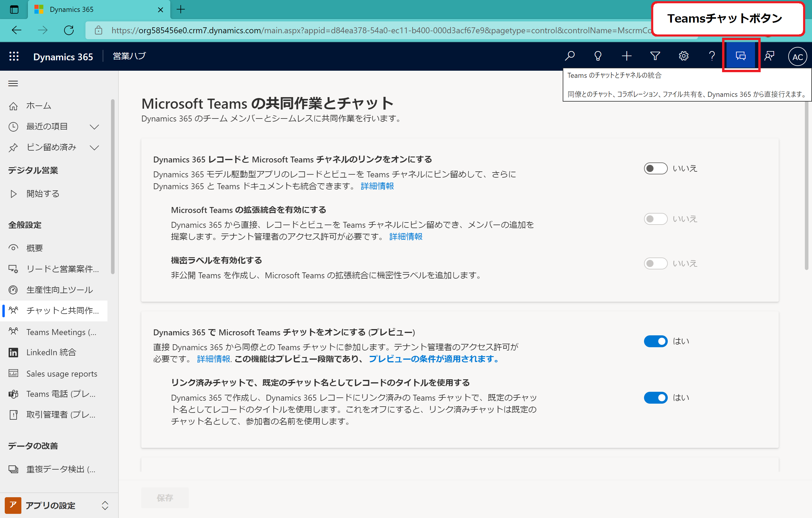The image size is (812, 518).
Task: Click the home icon beside ホーム
Action: pos(13,106)
